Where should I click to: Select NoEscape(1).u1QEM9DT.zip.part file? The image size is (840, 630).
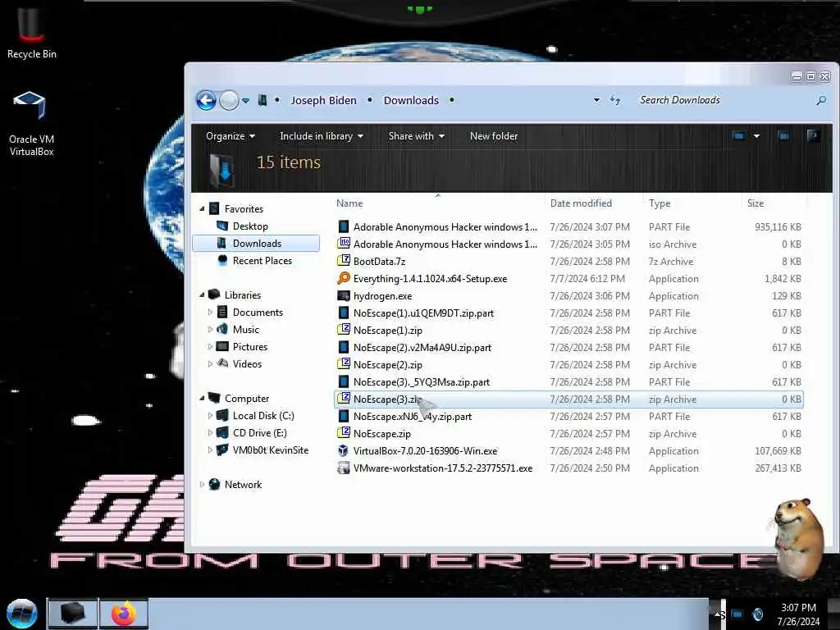(423, 313)
